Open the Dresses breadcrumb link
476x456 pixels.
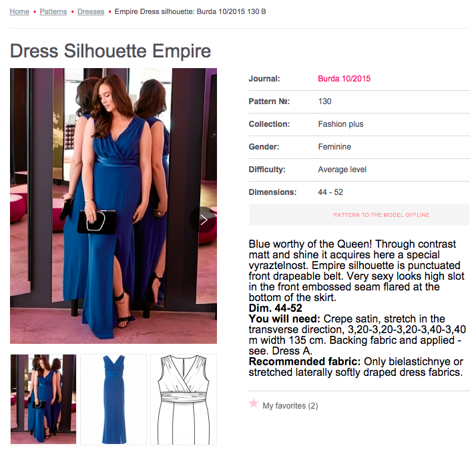tap(91, 11)
